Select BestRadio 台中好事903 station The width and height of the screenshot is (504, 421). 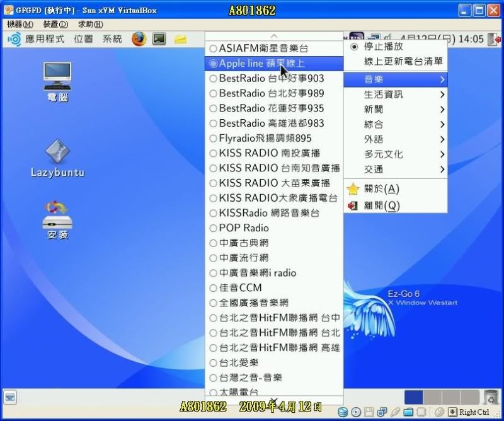[274, 79]
